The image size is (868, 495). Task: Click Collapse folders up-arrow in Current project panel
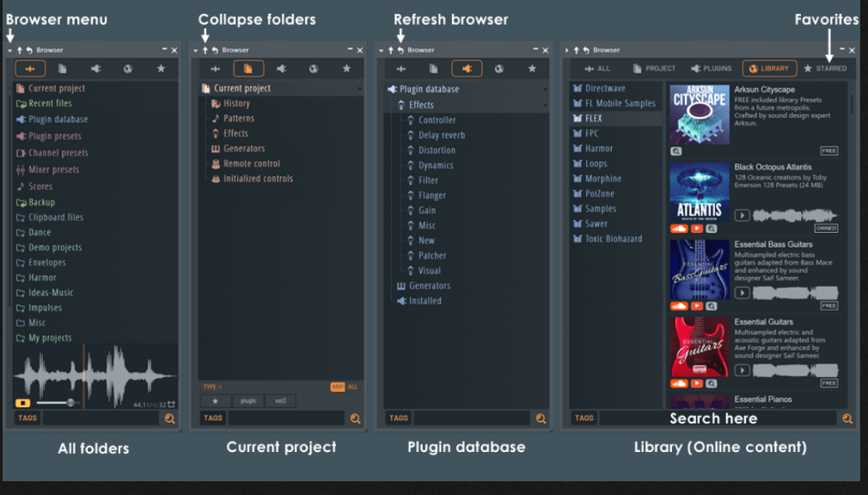205,51
